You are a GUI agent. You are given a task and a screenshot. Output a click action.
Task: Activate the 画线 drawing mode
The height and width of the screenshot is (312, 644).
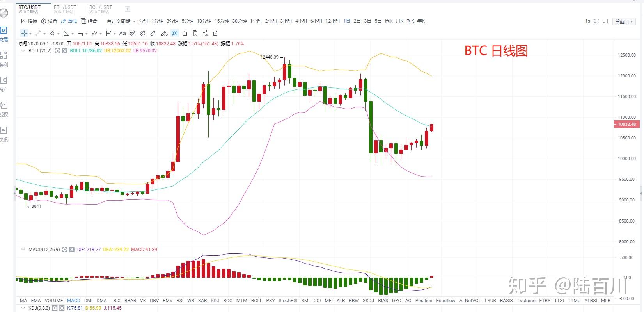coord(69,21)
